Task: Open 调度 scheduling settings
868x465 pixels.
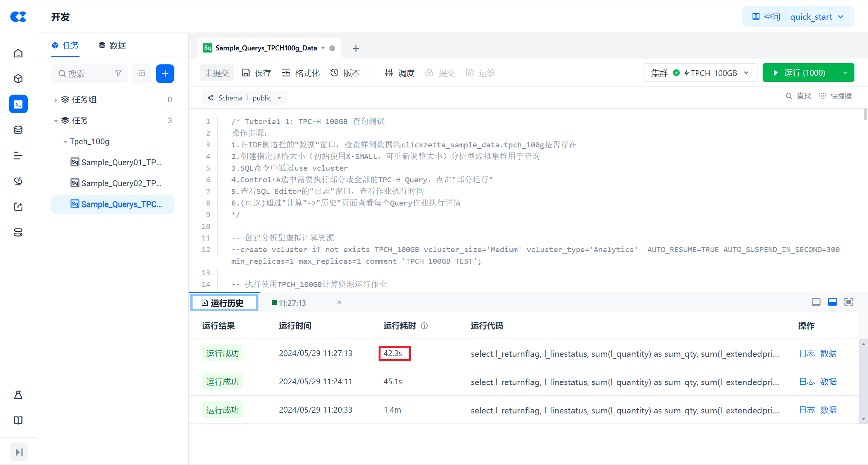Action: [400, 73]
